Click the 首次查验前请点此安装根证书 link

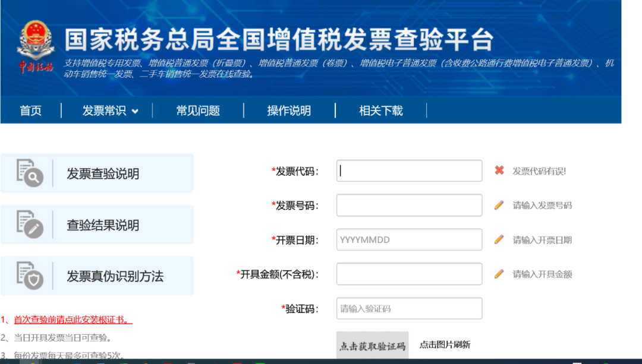[73, 320]
